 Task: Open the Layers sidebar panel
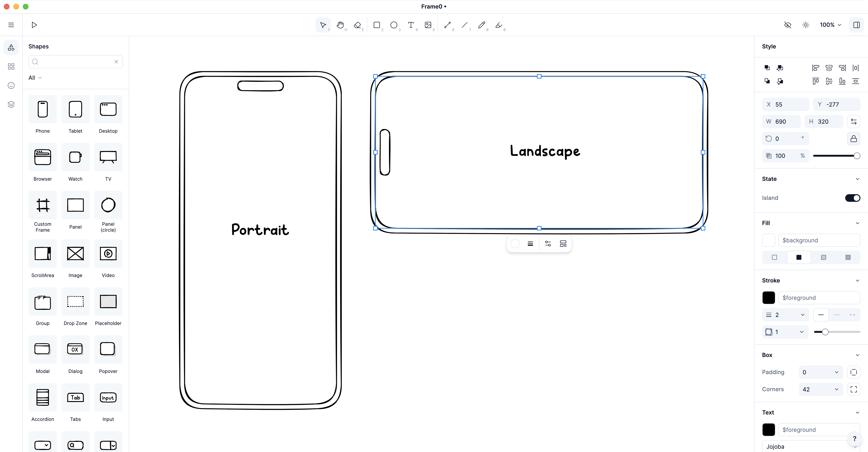pos(11,104)
